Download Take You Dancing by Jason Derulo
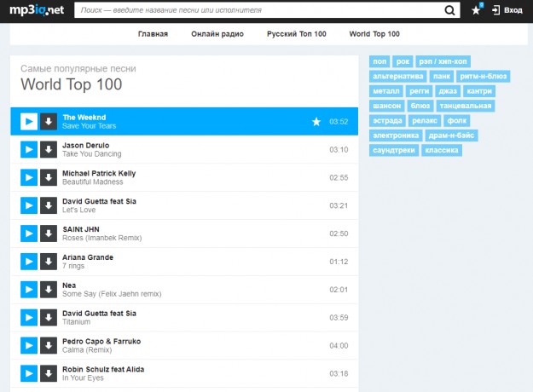The image size is (533, 392). point(49,149)
